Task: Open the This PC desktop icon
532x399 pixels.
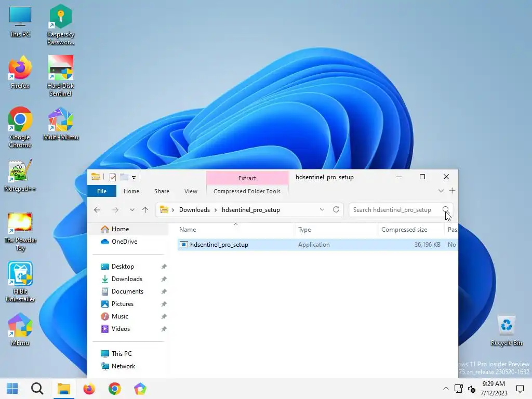Action: 20,21
